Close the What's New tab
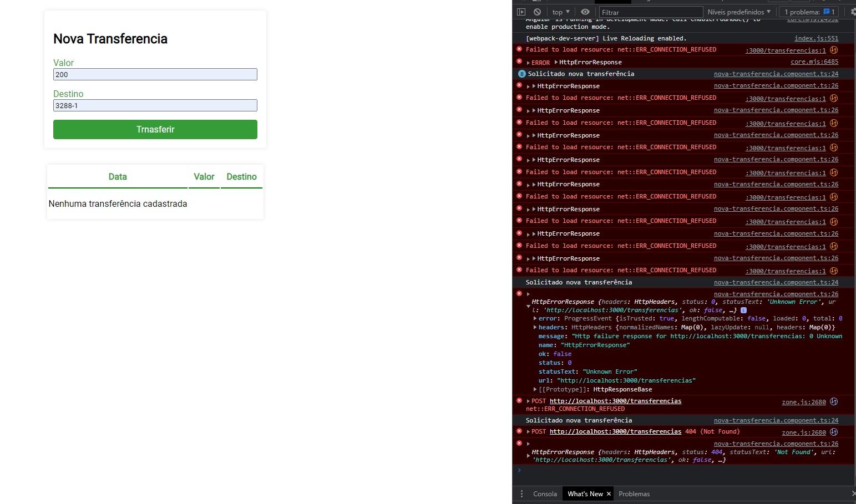856x504 pixels. pyautogui.click(x=609, y=493)
